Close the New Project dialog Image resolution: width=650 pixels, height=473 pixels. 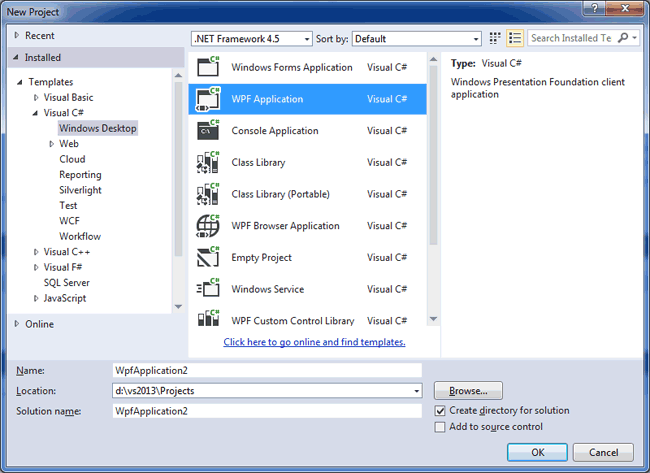[x=626, y=8]
